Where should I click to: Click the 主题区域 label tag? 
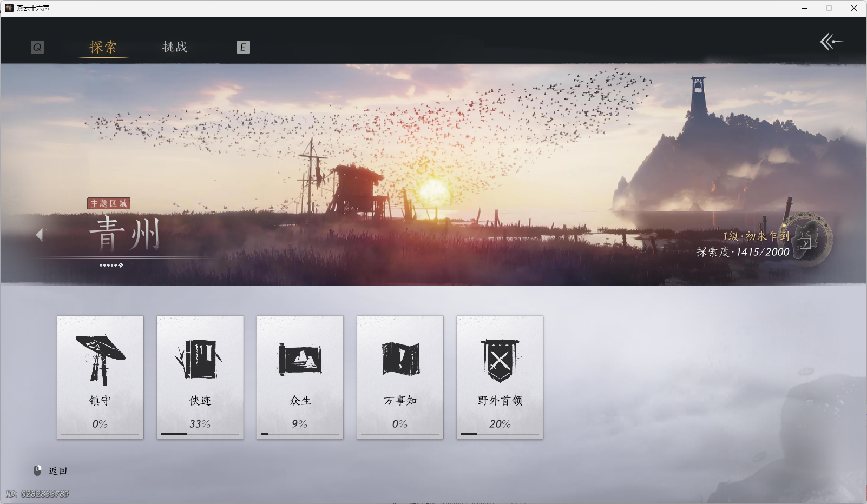pos(108,203)
